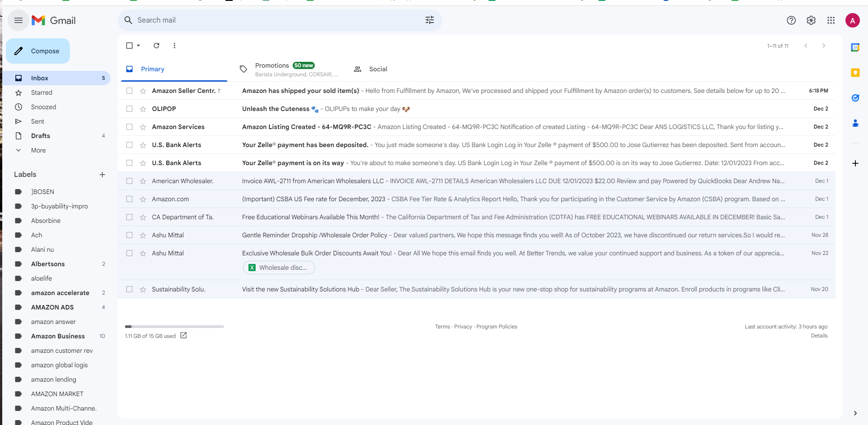Check the Zelle payment deposited email

tap(129, 145)
